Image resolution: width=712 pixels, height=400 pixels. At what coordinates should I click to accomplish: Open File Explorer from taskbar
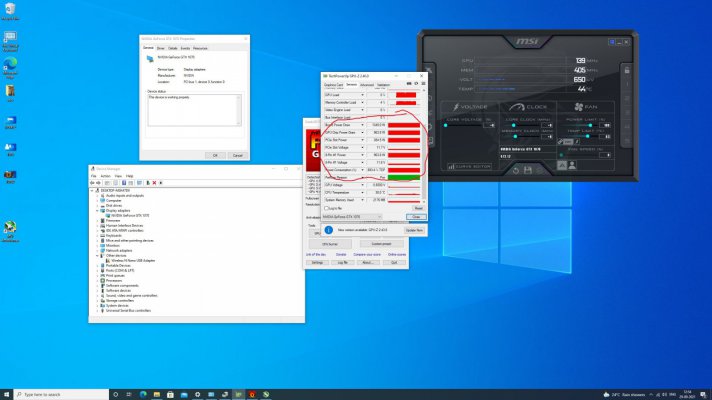(x=157, y=394)
